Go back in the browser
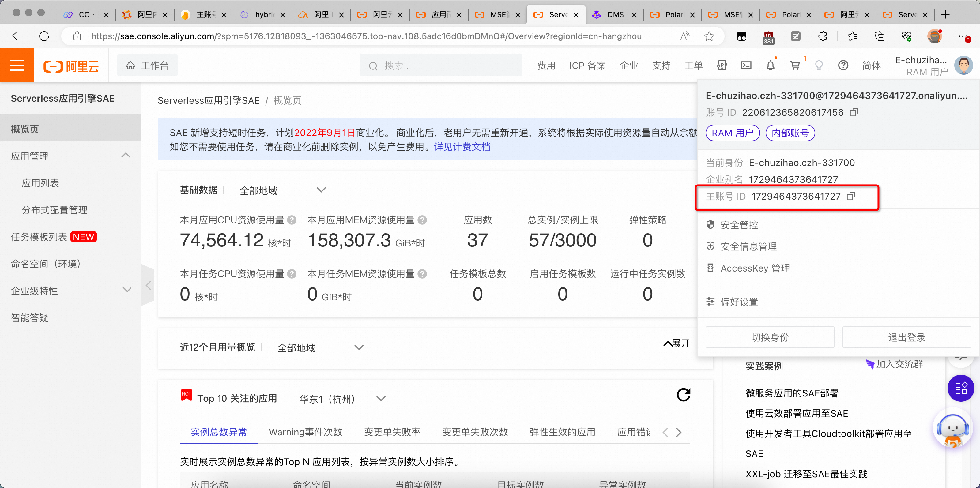980x488 pixels. click(x=17, y=36)
